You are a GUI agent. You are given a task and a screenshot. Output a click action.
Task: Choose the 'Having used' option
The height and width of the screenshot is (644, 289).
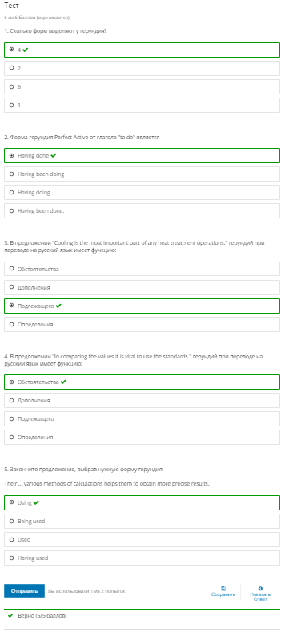pyautogui.click(x=142, y=558)
